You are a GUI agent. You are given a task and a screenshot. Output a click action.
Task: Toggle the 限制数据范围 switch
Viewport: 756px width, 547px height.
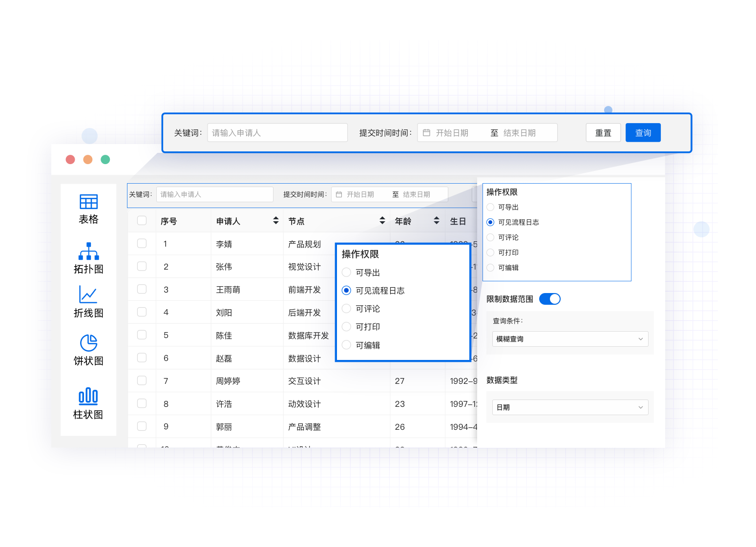tap(549, 299)
